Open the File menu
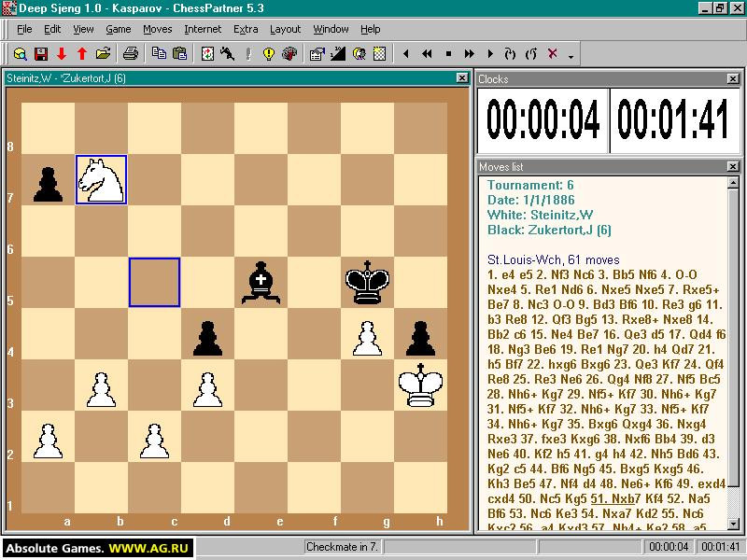The image size is (747, 560). point(24,30)
